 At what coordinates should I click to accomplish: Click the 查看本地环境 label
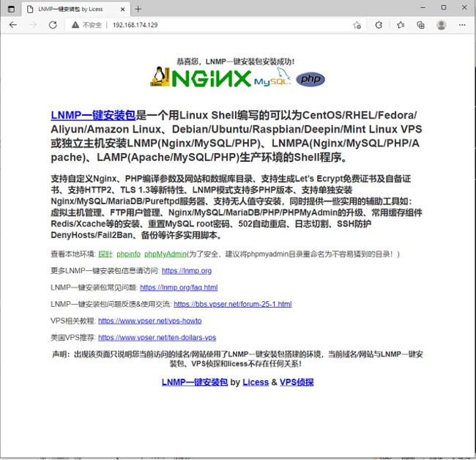(73, 254)
